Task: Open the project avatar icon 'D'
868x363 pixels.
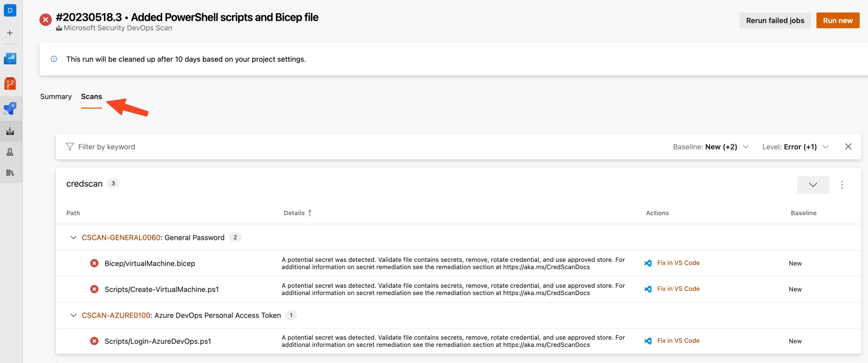Action: 10,10
